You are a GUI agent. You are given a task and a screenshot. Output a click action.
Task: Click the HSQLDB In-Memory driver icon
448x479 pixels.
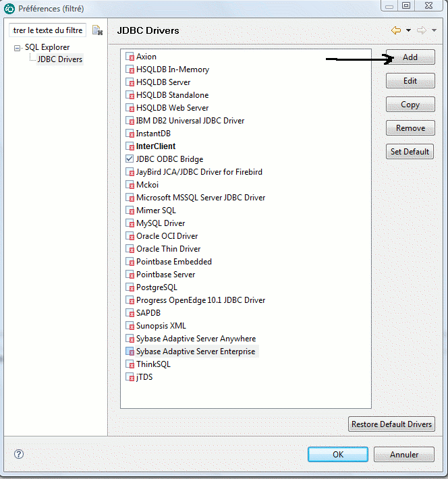pyautogui.click(x=130, y=69)
